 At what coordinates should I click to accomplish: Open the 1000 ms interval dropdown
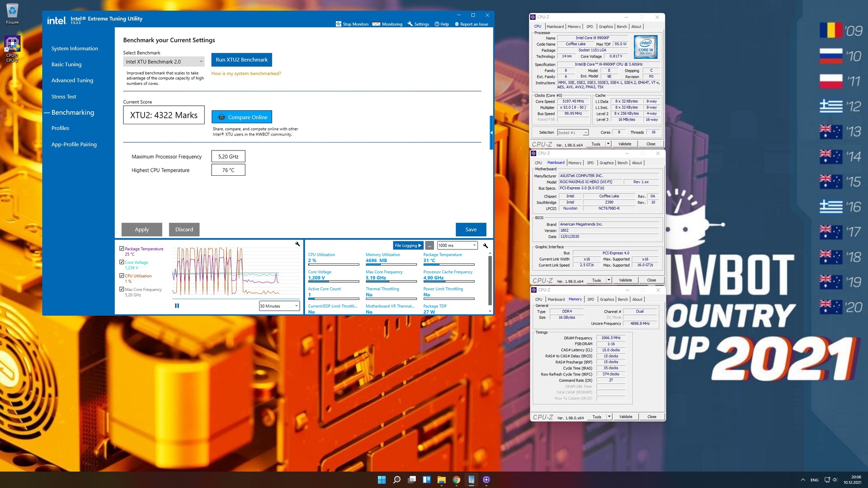pos(457,245)
